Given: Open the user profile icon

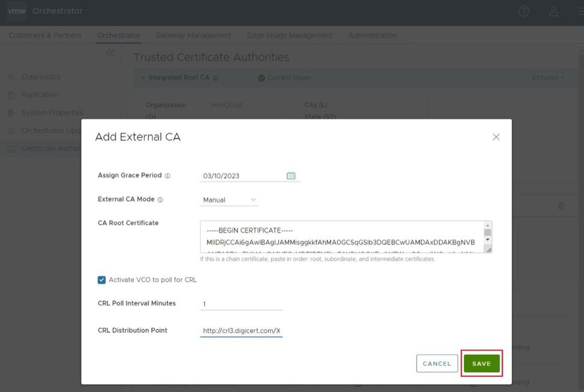Looking at the screenshot, I should click(554, 11).
